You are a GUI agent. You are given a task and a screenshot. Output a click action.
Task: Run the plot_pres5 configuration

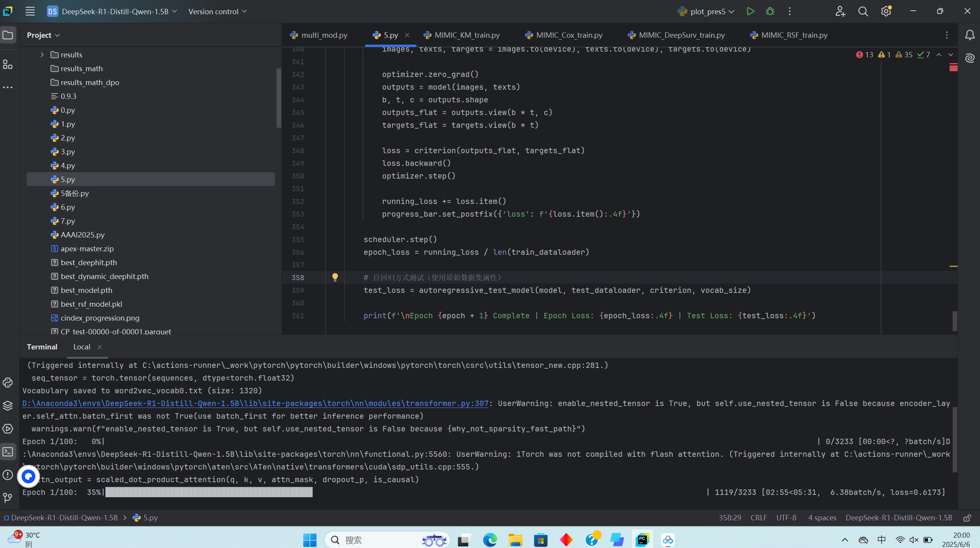click(750, 11)
